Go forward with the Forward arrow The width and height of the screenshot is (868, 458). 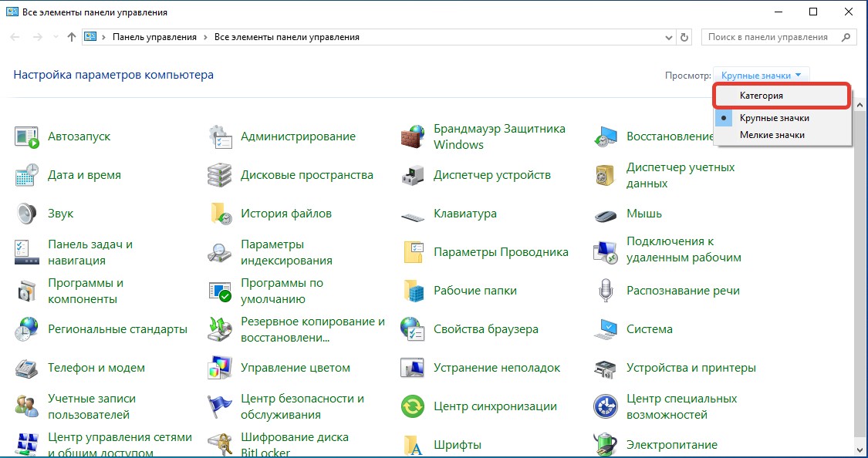click(37, 37)
